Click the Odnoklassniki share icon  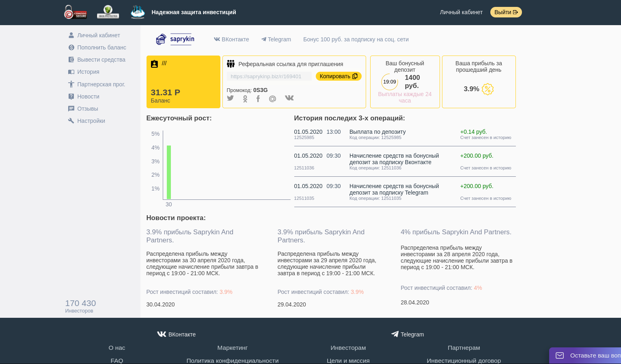pos(245,99)
